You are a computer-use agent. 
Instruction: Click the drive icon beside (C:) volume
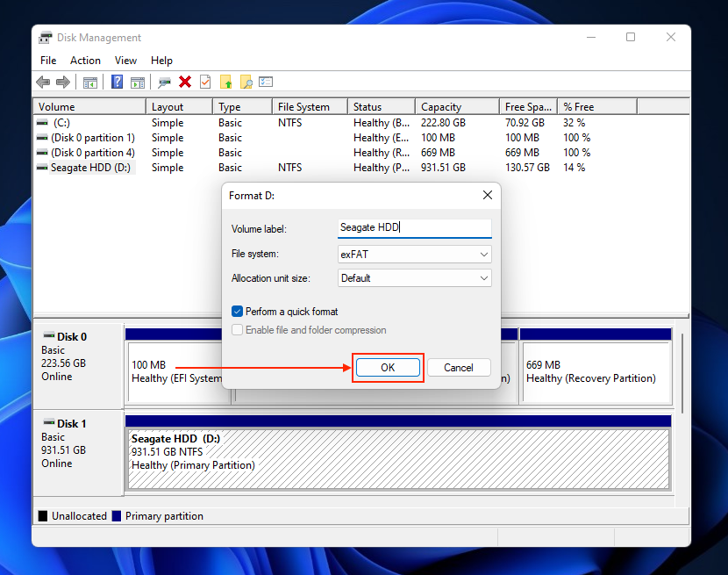pos(42,123)
